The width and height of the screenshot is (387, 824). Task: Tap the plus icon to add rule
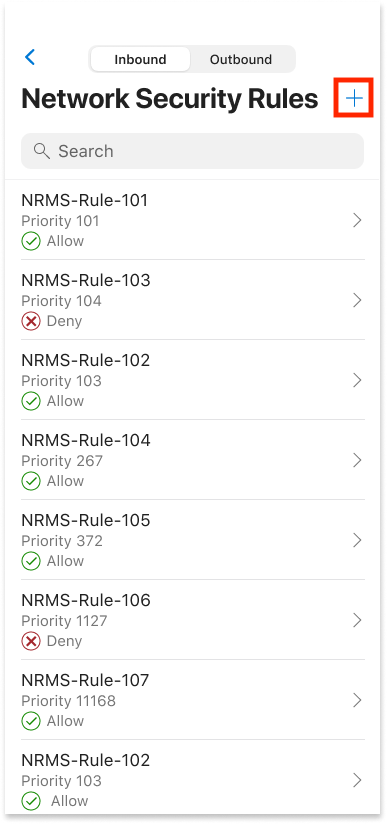(x=354, y=98)
